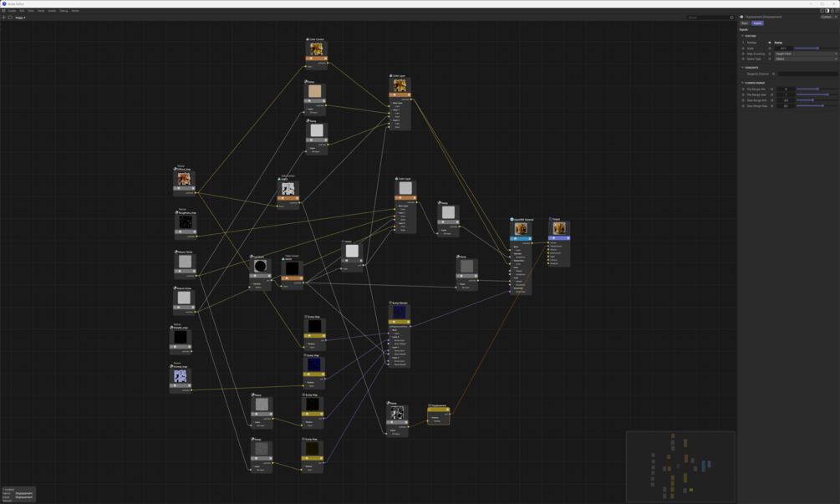This screenshot has width=840, height=504.
Task: Select the Output node thumbnail
Action: point(559,229)
